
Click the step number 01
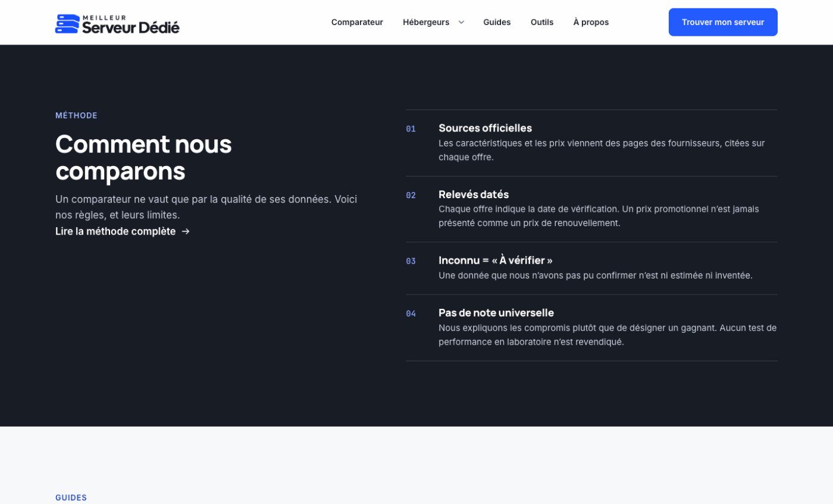click(x=411, y=129)
